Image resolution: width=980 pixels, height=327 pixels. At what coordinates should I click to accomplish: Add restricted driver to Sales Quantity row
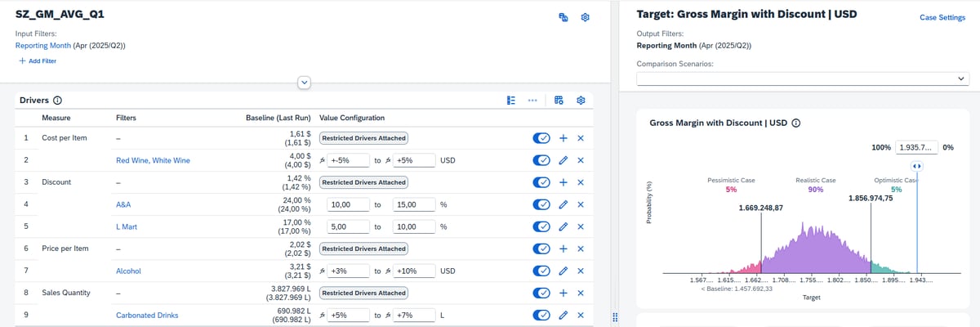(x=563, y=293)
